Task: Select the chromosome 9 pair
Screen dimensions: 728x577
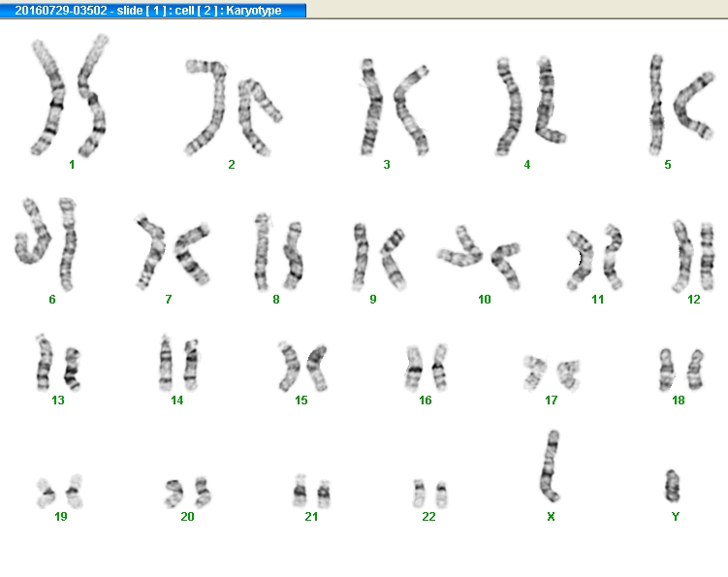Action: pyautogui.click(x=379, y=257)
